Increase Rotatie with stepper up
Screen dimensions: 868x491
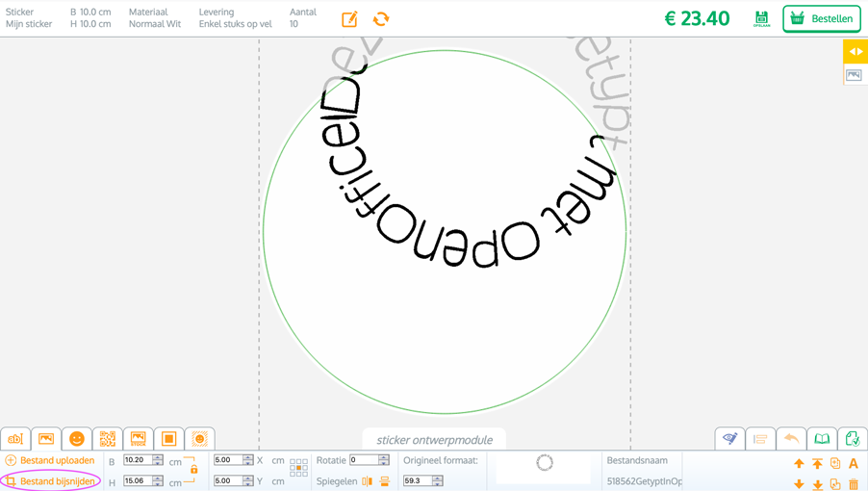pos(384,458)
